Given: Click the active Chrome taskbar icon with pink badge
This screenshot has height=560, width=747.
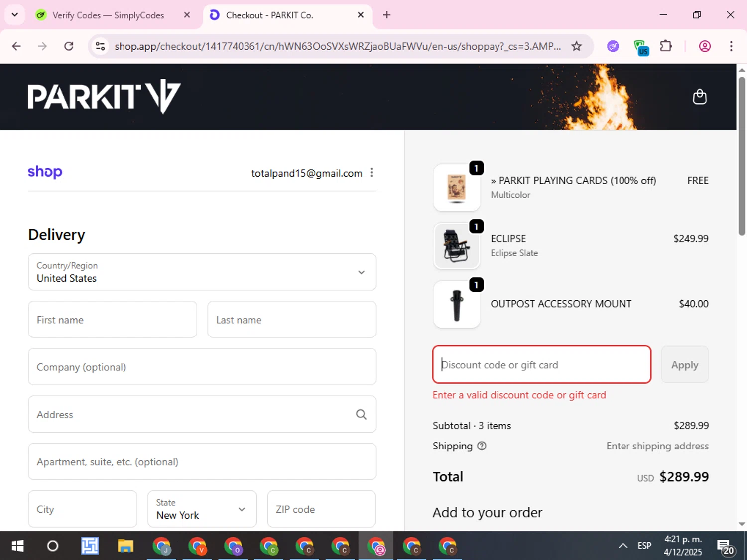Looking at the screenshot, I should tap(376, 546).
